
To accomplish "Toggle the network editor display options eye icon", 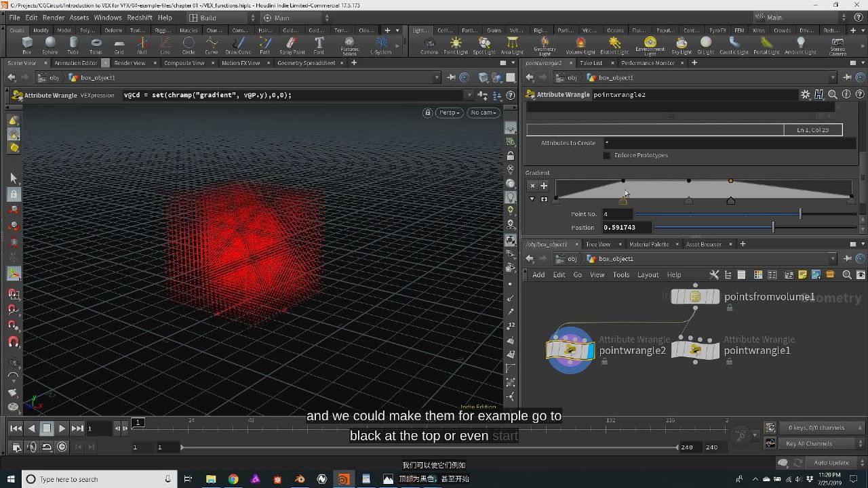I will [x=861, y=274].
